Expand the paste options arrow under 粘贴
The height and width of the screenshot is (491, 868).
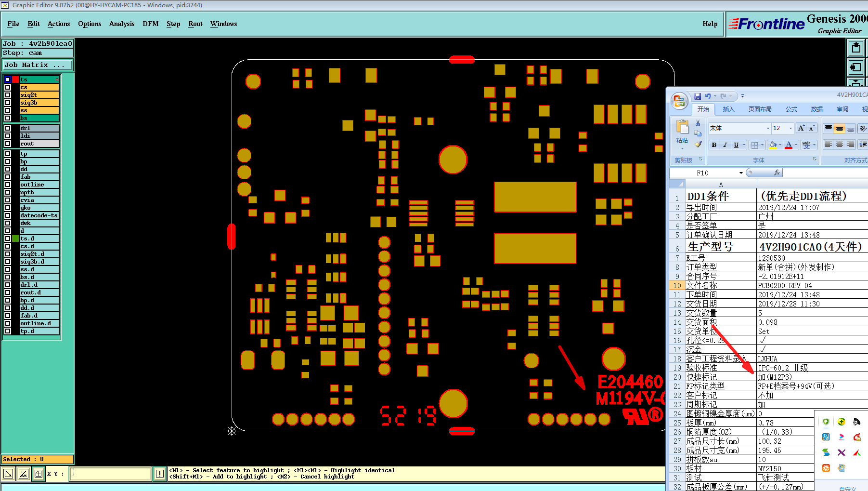pos(682,148)
